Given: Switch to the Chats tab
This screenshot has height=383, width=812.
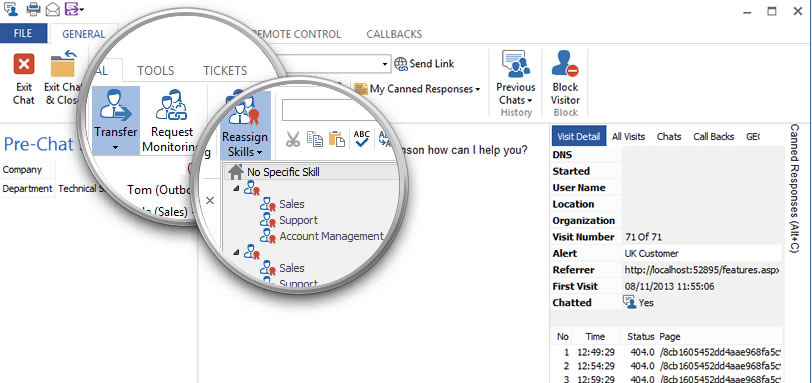Looking at the screenshot, I should pyautogui.click(x=669, y=137).
